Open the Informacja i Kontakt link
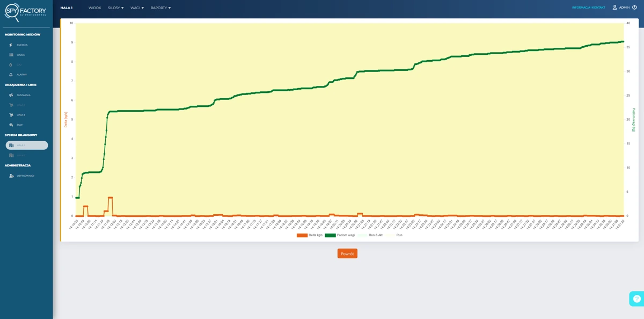 [588, 8]
